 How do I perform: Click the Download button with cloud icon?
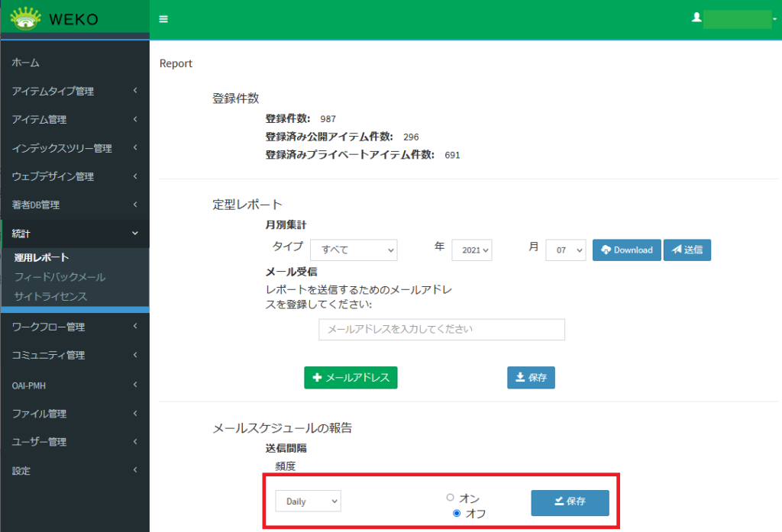tap(626, 250)
